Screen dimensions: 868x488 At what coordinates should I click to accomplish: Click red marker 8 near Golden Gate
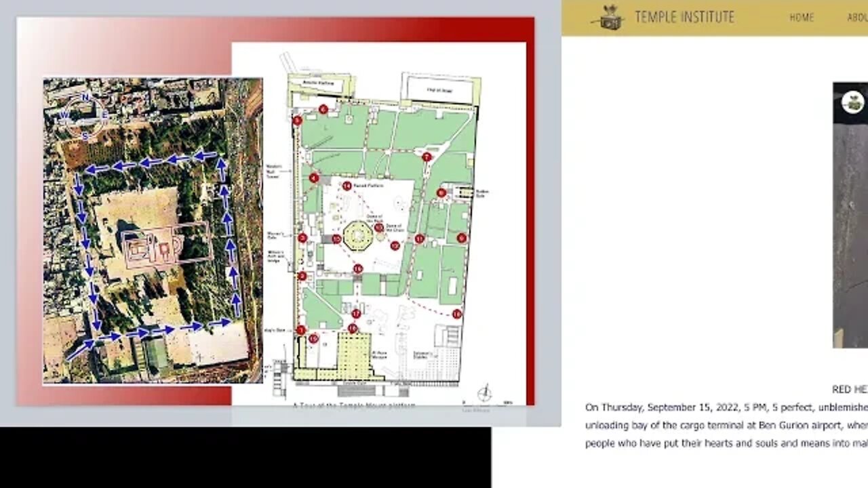coord(441,193)
